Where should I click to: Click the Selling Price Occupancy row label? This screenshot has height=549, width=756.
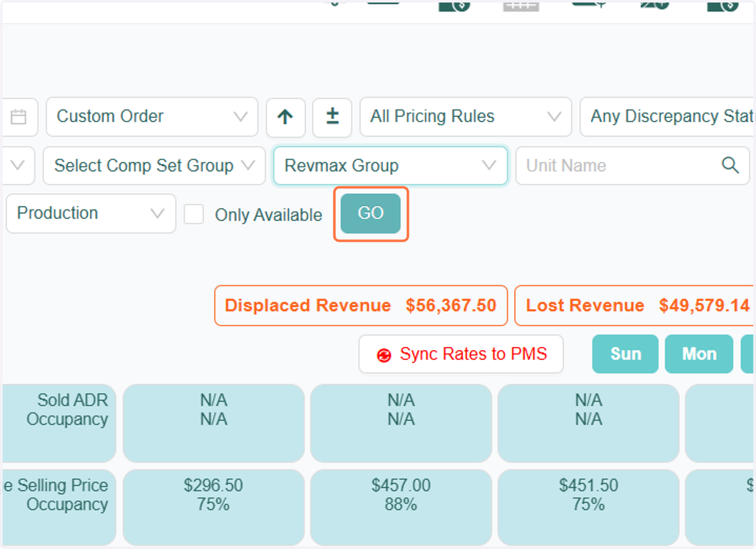tap(60, 507)
